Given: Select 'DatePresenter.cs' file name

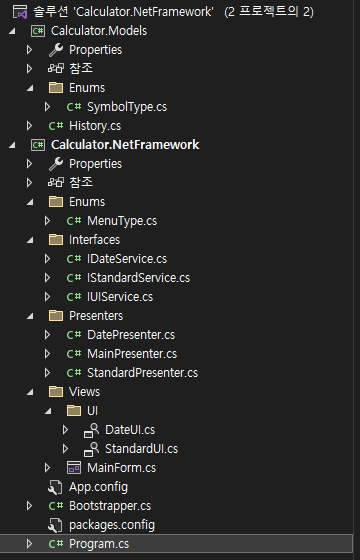Looking at the screenshot, I should pos(131,335).
